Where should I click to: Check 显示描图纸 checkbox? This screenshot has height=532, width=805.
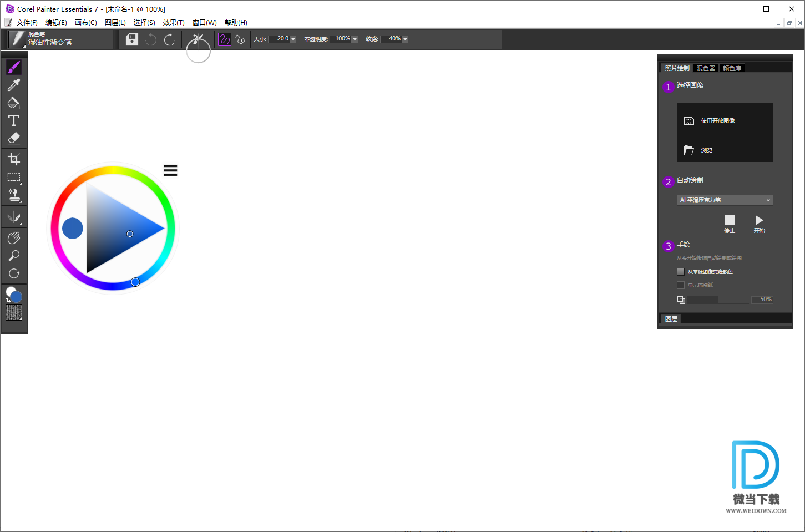point(681,285)
